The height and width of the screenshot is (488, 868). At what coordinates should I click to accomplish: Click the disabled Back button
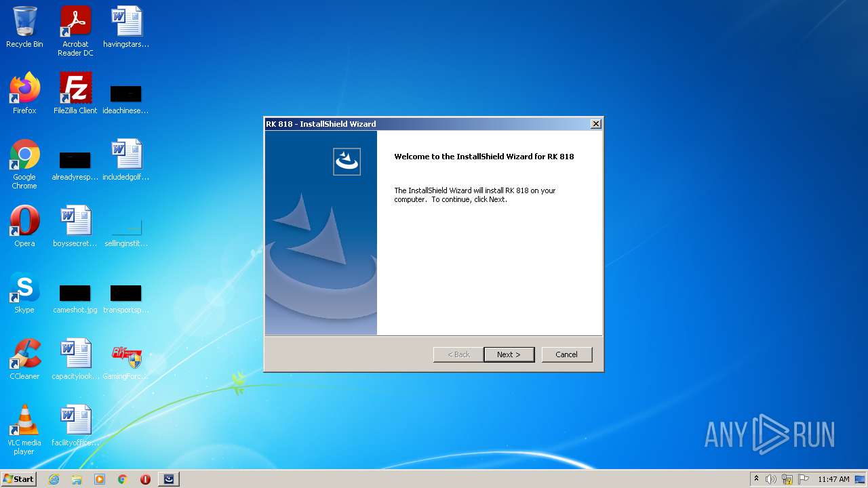point(458,354)
